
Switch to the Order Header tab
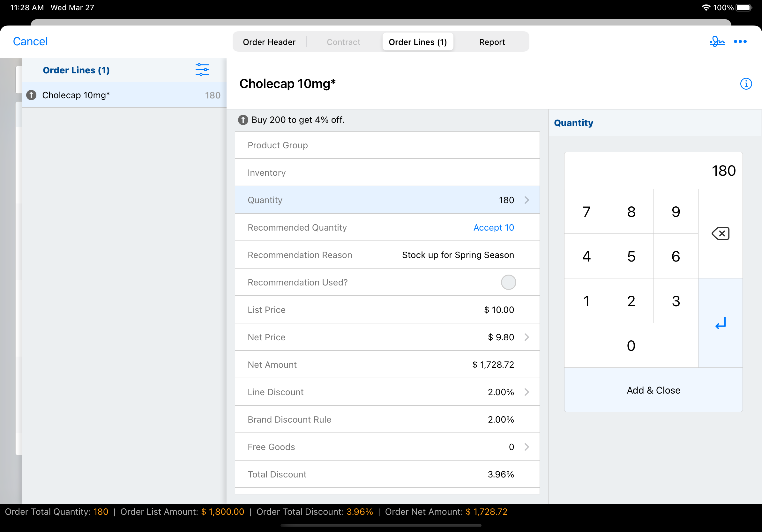pos(269,42)
